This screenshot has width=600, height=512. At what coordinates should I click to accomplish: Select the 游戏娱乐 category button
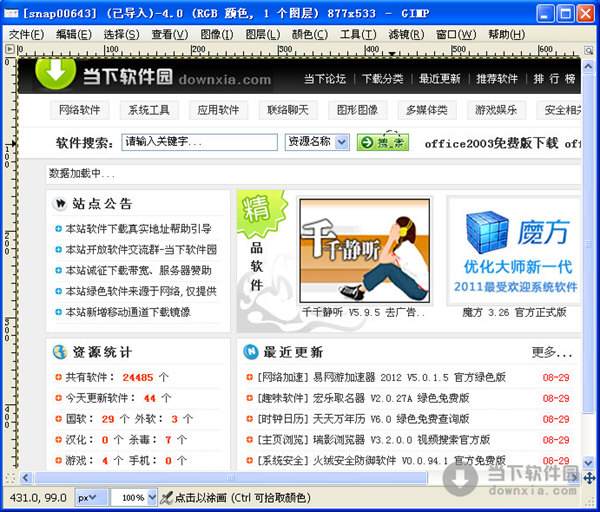[496, 110]
